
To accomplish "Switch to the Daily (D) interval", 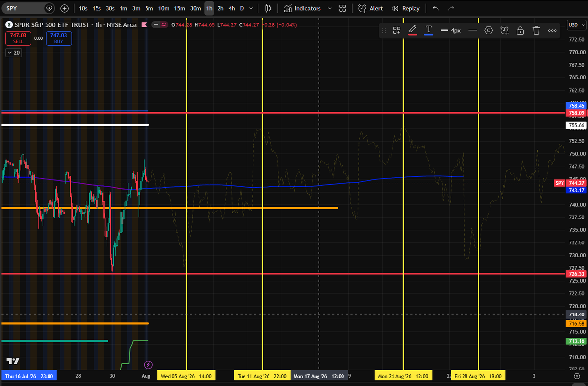I will (x=242, y=8).
